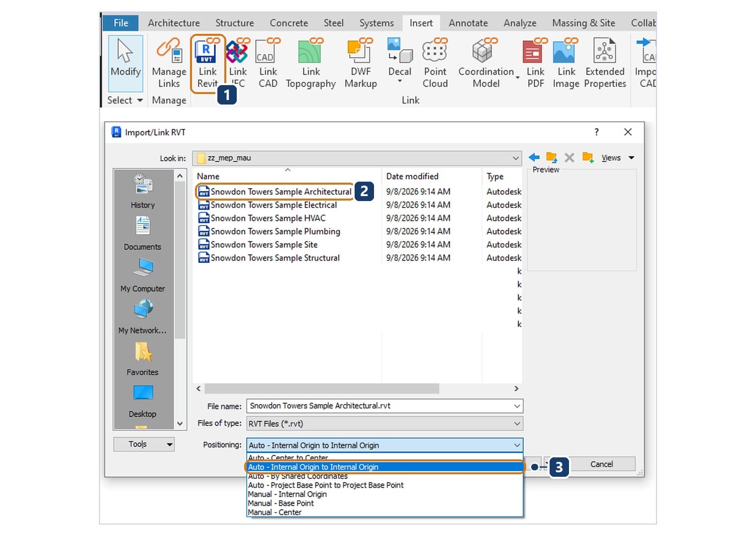Go up one folder level
Image resolution: width=756 pixels, height=536 pixels.
coord(552,158)
